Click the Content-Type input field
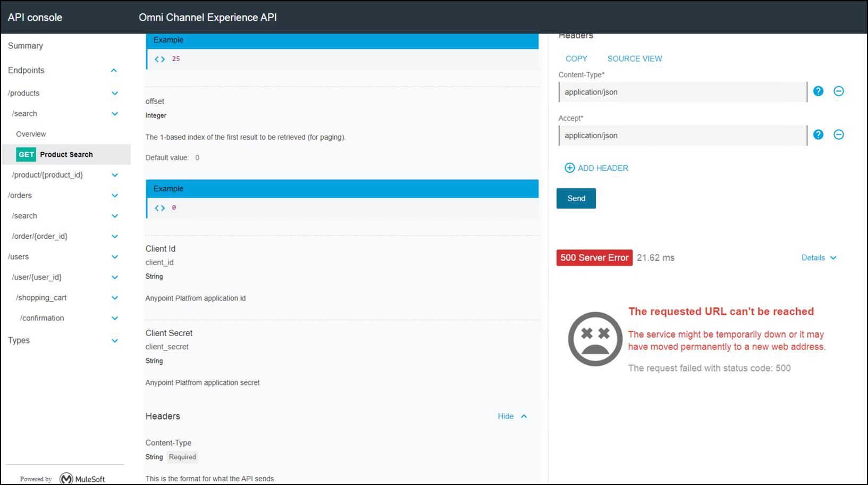Image resolution: width=868 pixels, height=485 pixels. coord(682,92)
